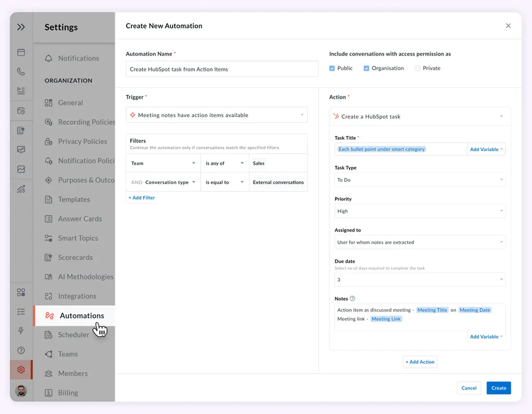Viewport: 532px width, 414px height.
Task: Open the Trigger dropdown
Action: [216, 115]
